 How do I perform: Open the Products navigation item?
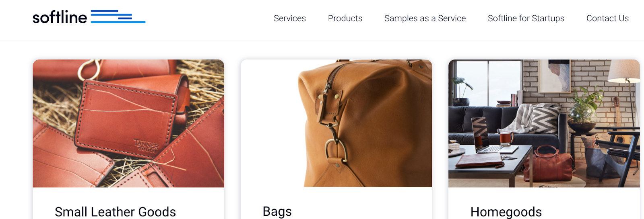point(345,18)
